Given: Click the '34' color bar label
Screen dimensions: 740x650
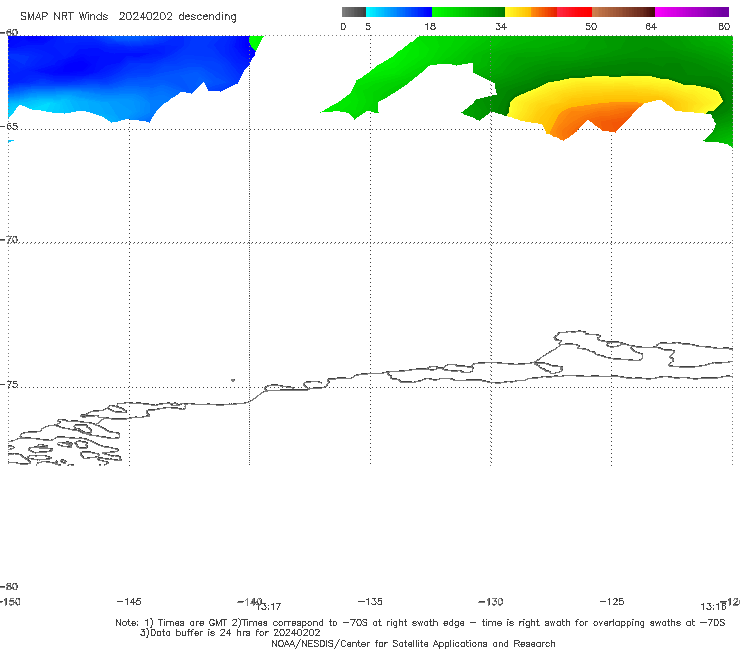Looking at the screenshot, I should point(501,26).
